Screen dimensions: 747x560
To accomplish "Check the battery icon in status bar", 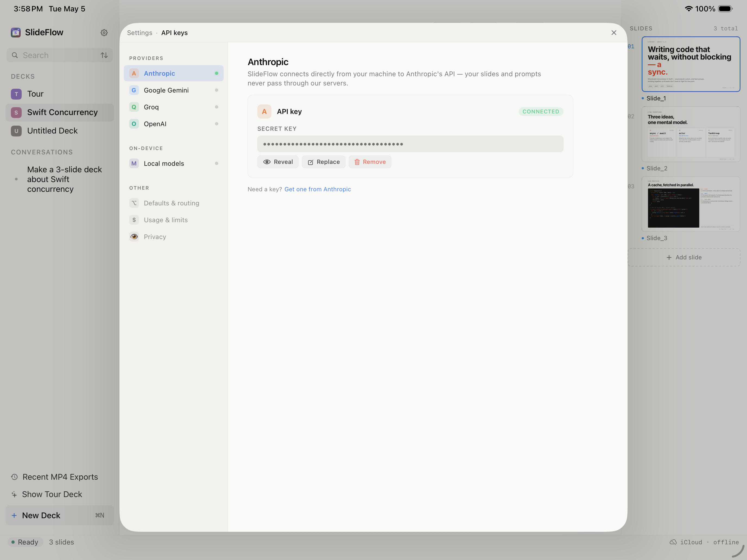I will [725, 9].
